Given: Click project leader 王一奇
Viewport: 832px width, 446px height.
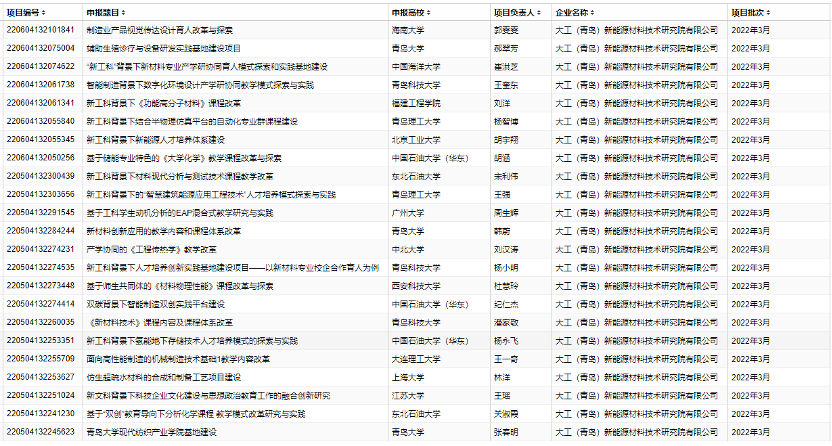Looking at the screenshot, I should (506, 359).
